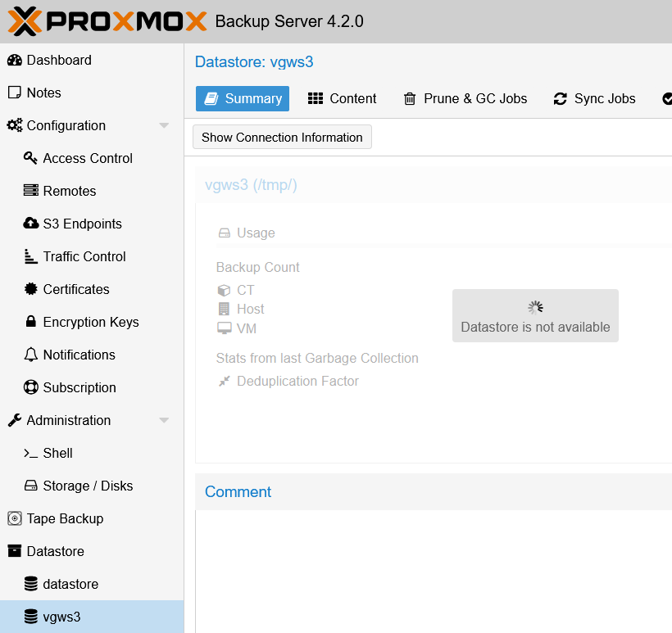This screenshot has width=672, height=633.
Task: Click the Notifications bell icon
Action: pyautogui.click(x=30, y=355)
